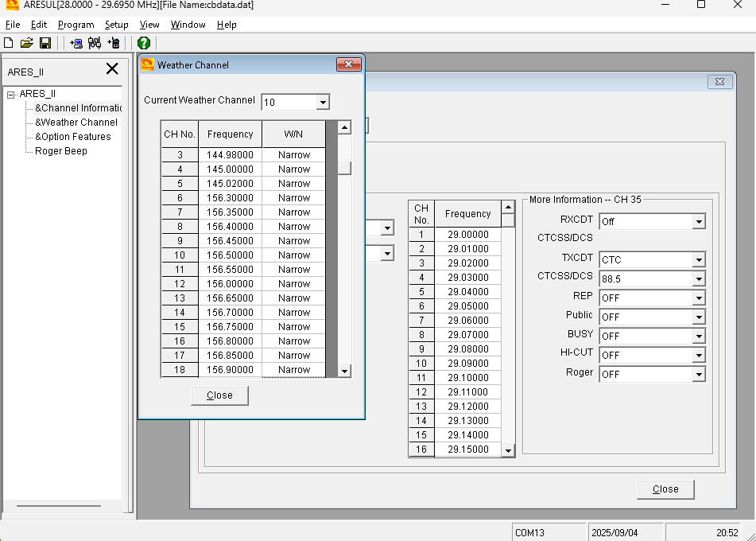Open the View menu

coord(149,25)
